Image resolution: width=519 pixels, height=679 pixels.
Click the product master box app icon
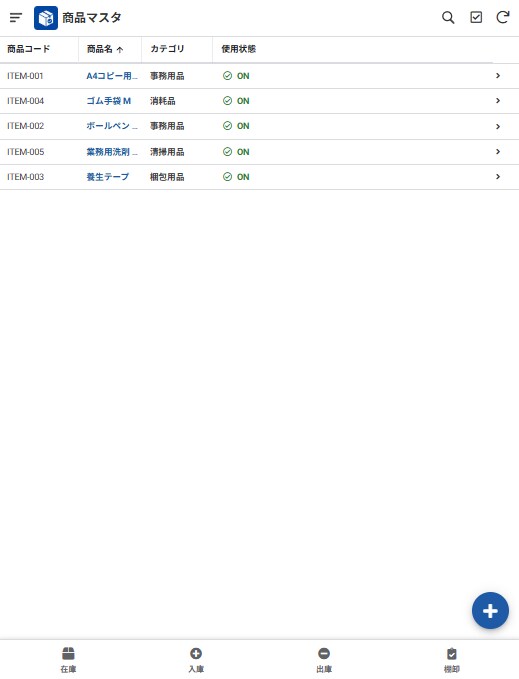pyautogui.click(x=46, y=18)
